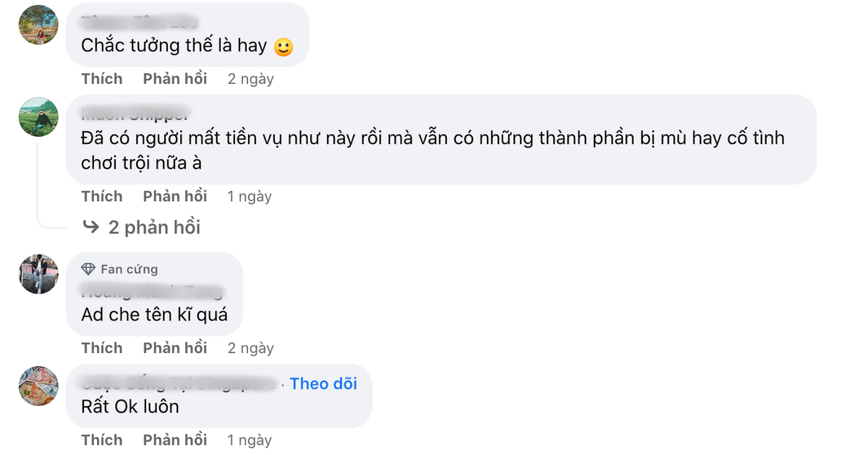Select the '1 ngày' timestamp on the last comment

(x=249, y=439)
